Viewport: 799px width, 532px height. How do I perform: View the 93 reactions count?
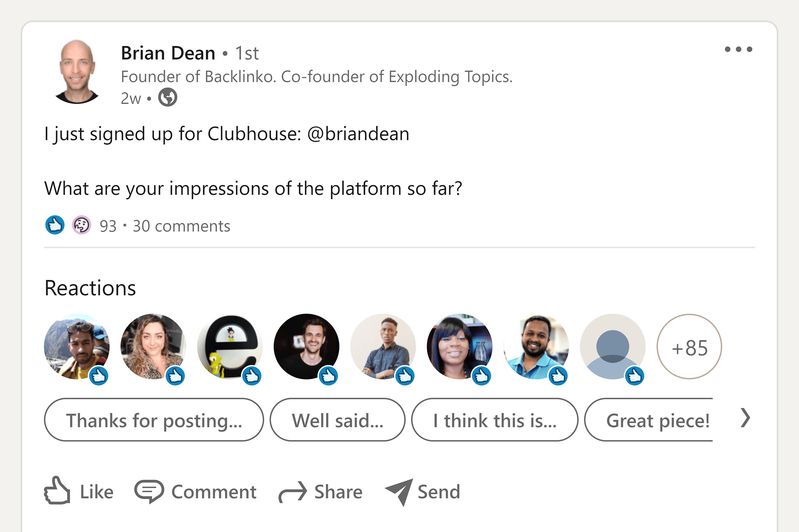pyautogui.click(x=108, y=226)
